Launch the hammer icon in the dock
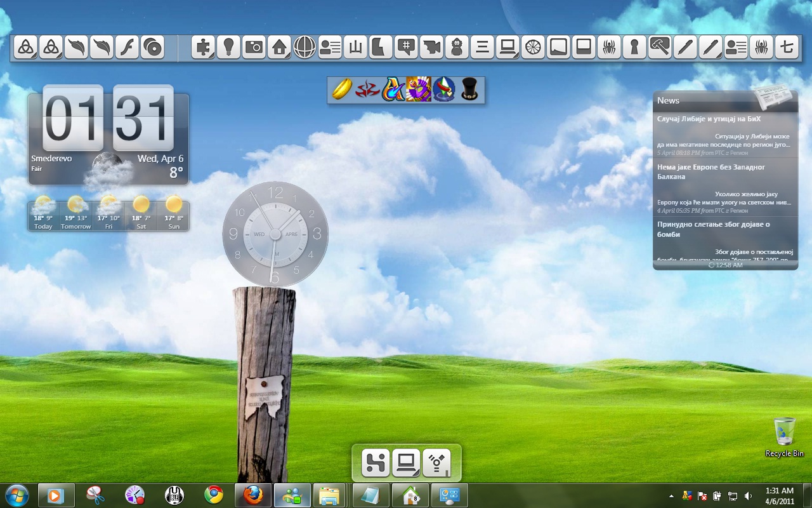This screenshot has height=508, width=812. (660, 48)
